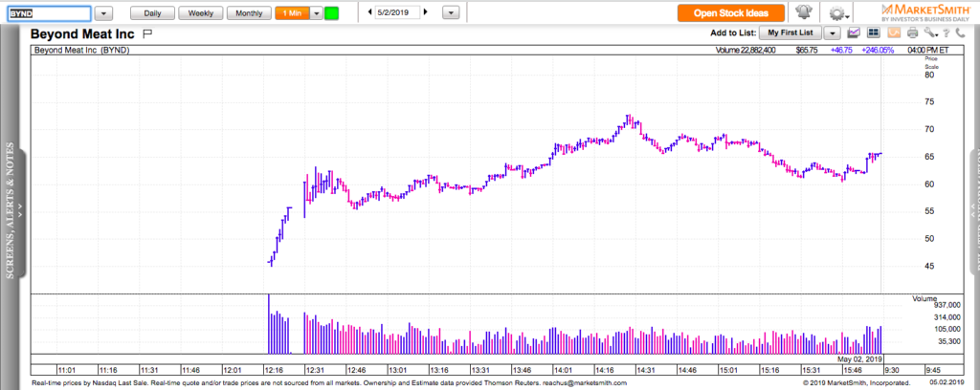Switch to the Daily chart period
The height and width of the screenshot is (390, 980).
[152, 13]
